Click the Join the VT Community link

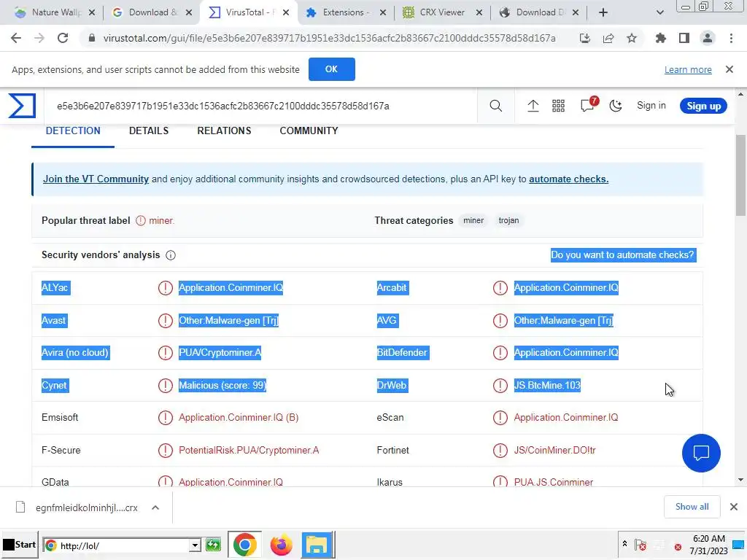point(96,179)
